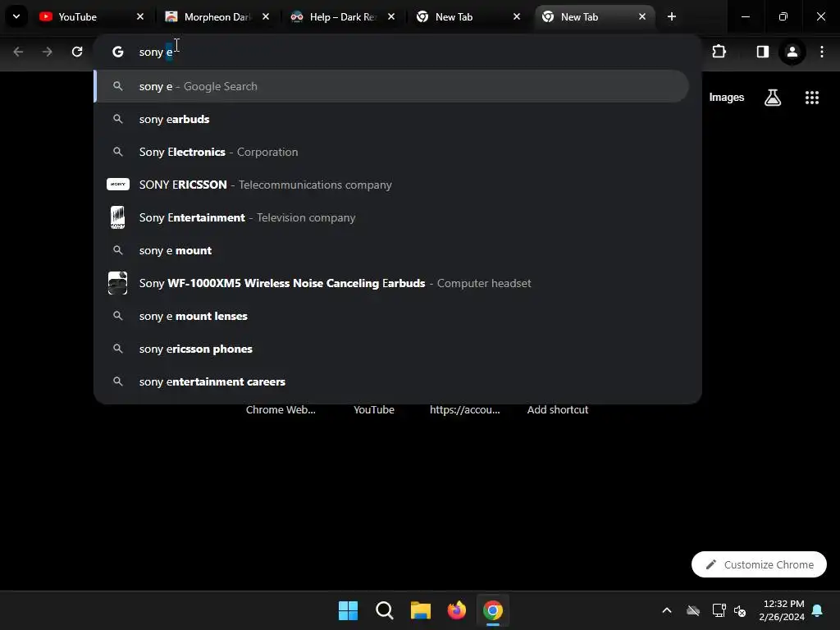Select 'sony e mount lenses' suggestion
Image resolution: width=840 pixels, height=630 pixels.
[x=391, y=316]
